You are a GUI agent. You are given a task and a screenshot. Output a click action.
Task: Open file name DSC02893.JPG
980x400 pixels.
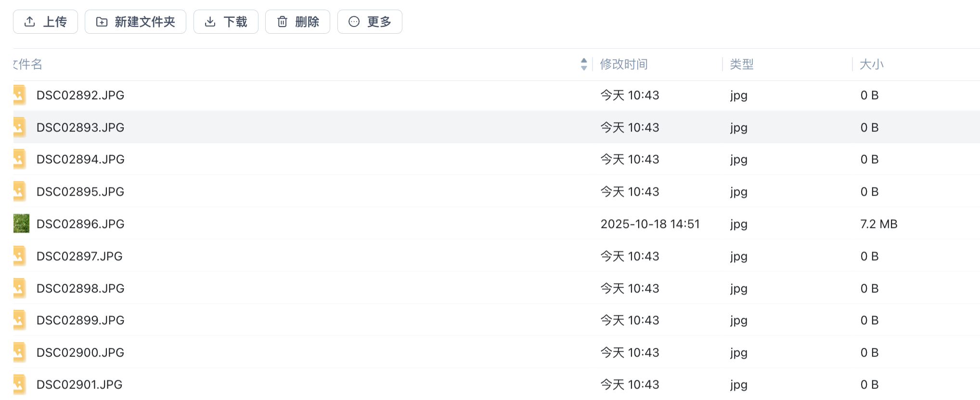80,127
